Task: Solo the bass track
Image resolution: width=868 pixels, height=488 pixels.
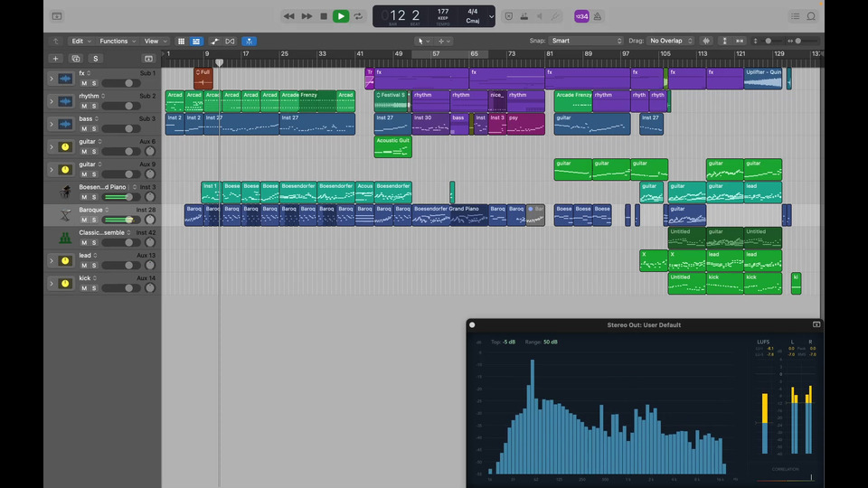Action: coord(94,128)
